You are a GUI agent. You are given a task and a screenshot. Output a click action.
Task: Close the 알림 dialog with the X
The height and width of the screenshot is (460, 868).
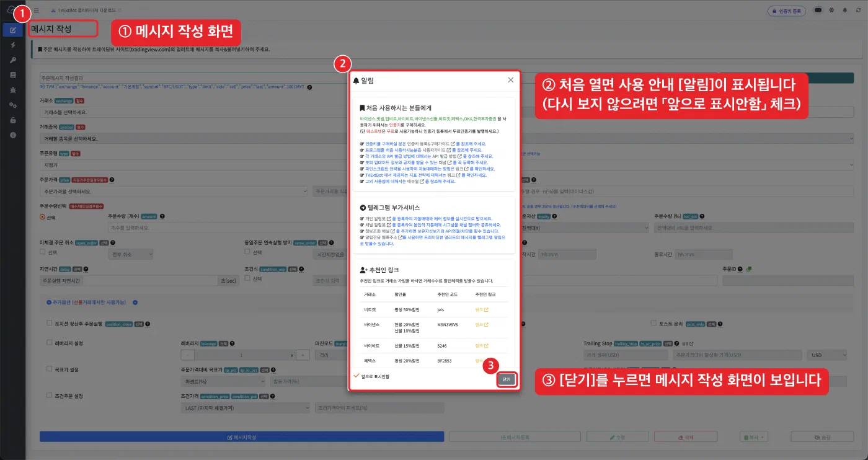point(510,80)
